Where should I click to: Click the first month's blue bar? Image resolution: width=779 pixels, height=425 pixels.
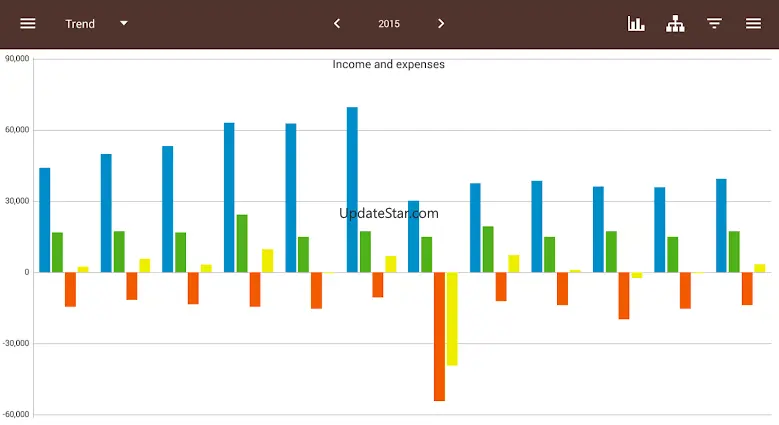tap(45, 220)
